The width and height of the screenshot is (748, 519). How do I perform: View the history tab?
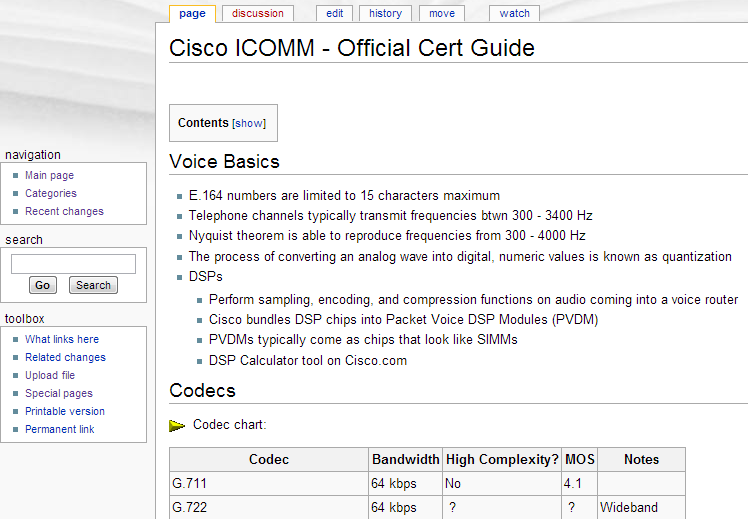[385, 13]
